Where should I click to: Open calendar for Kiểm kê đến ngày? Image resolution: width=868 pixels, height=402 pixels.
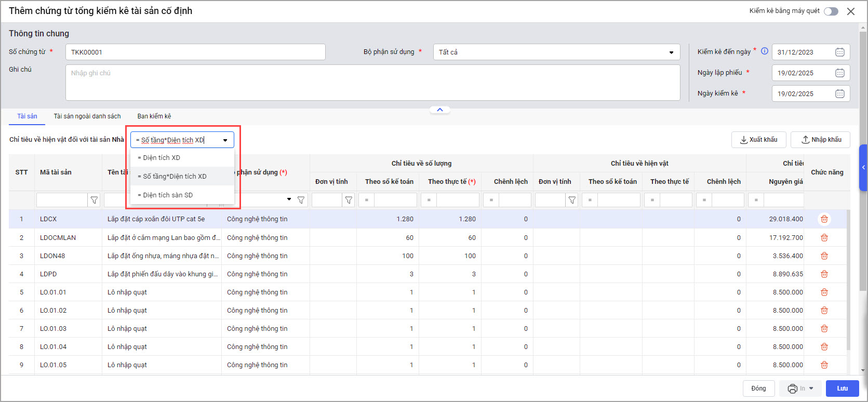tap(839, 52)
